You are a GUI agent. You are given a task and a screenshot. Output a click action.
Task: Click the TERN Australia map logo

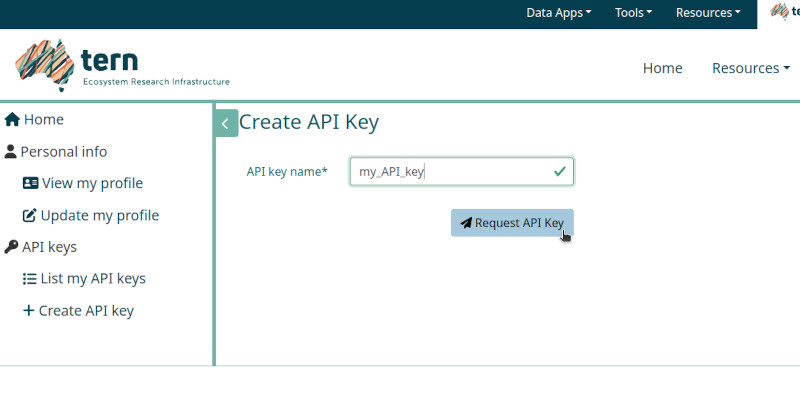pyautogui.click(x=45, y=65)
